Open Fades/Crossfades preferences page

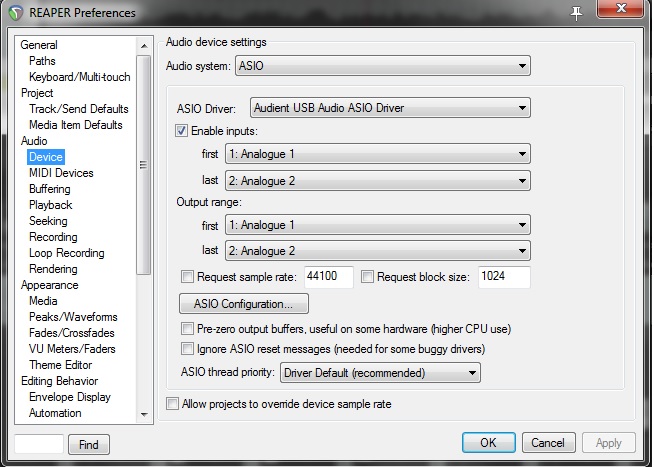click(71, 333)
